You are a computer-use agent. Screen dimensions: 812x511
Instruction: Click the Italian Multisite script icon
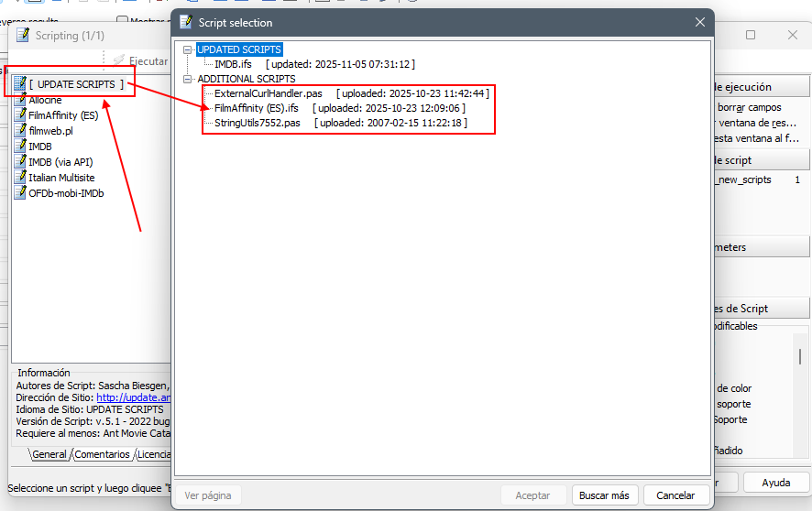(20, 177)
